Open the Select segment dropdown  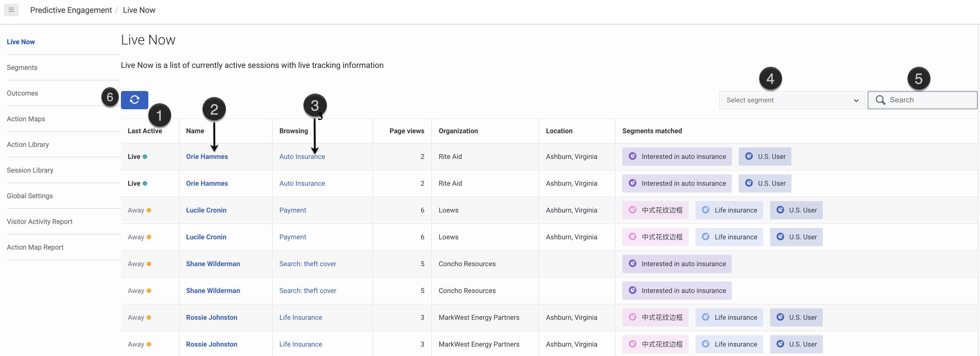(792, 100)
